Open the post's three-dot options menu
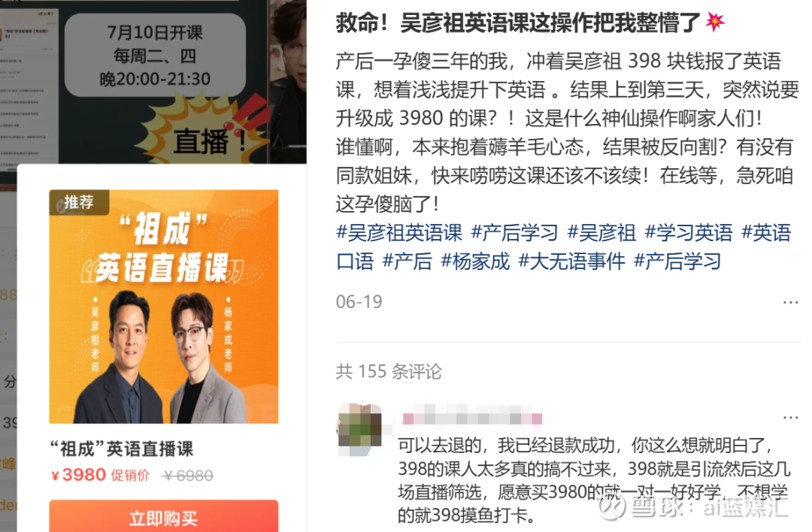812x532 pixels. click(x=790, y=302)
